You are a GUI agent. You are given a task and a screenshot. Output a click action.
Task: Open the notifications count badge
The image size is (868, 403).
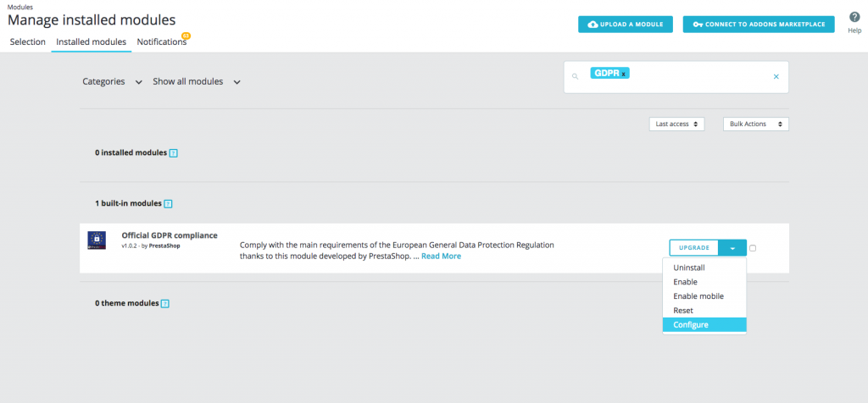click(x=186, y=36)
